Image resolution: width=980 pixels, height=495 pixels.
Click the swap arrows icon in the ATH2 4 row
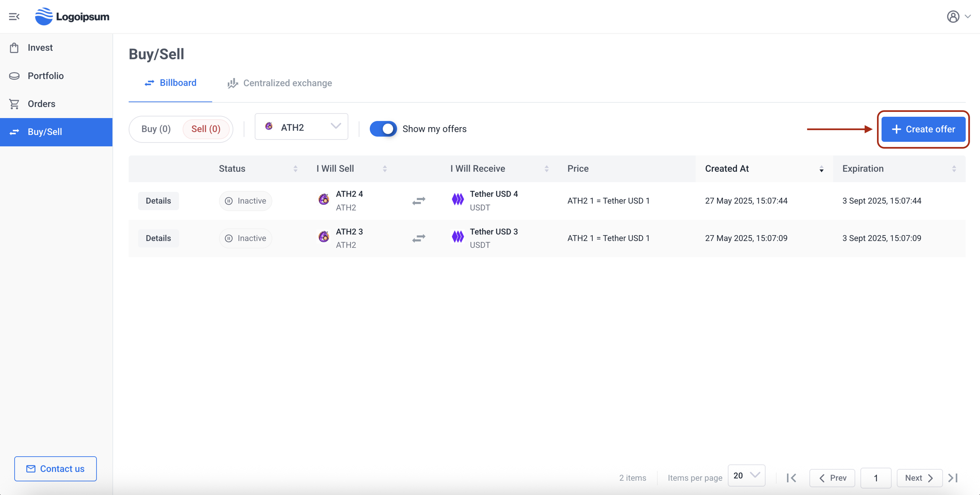[419, 201]
